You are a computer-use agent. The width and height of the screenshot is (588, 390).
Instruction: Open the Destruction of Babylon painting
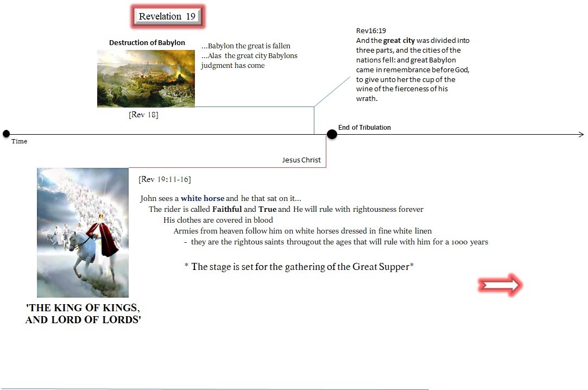pyautogui.click(x=146, y=79)
